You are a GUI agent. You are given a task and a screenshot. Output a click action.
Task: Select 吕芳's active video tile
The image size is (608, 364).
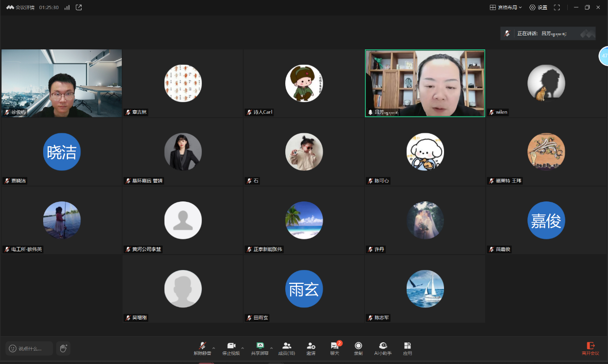[x=425, y=83]
